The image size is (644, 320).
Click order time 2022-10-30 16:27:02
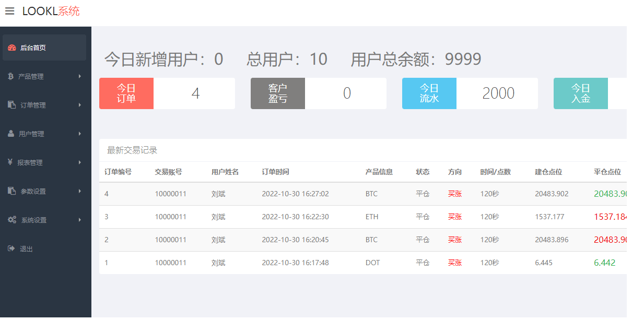click(295, 194)
